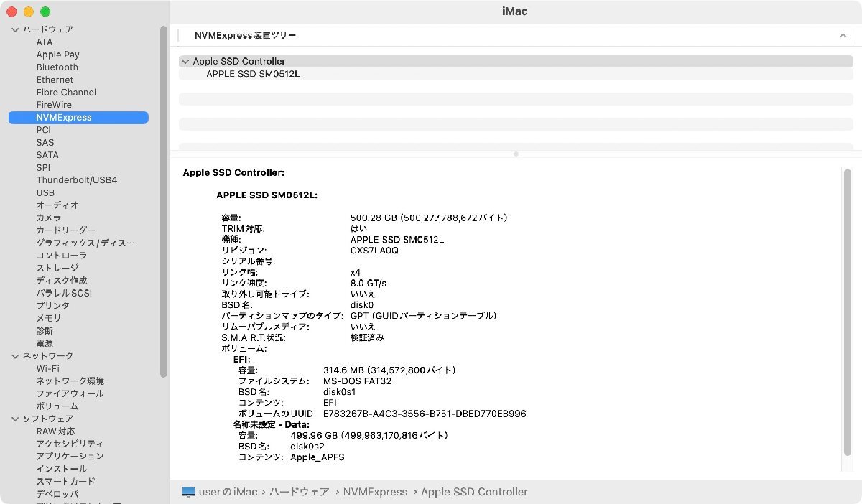Collapse the ハードウェア section chevron

(x=14, y=29)
